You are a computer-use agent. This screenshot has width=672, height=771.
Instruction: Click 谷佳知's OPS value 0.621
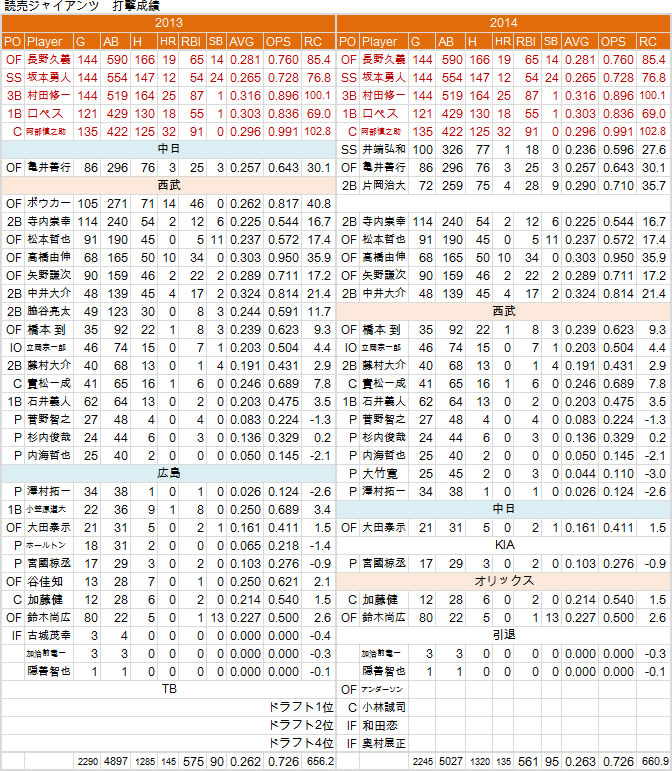pos(283,582)
